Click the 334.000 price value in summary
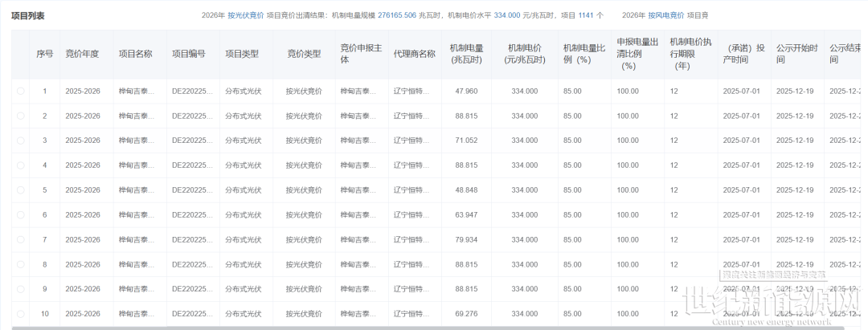The height and width of the screenshot is (330, 868). coord(506,15)
